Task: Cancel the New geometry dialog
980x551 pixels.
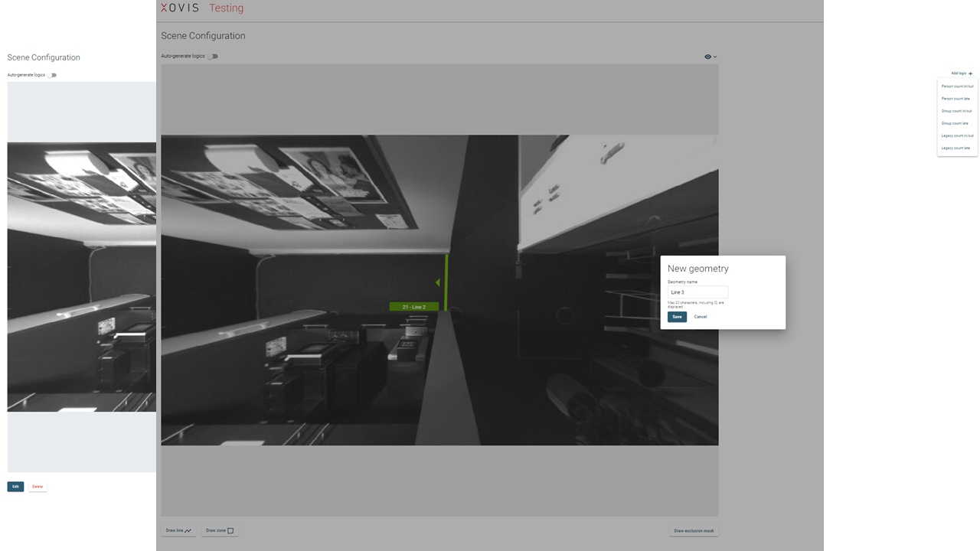Action: point(701,317)
